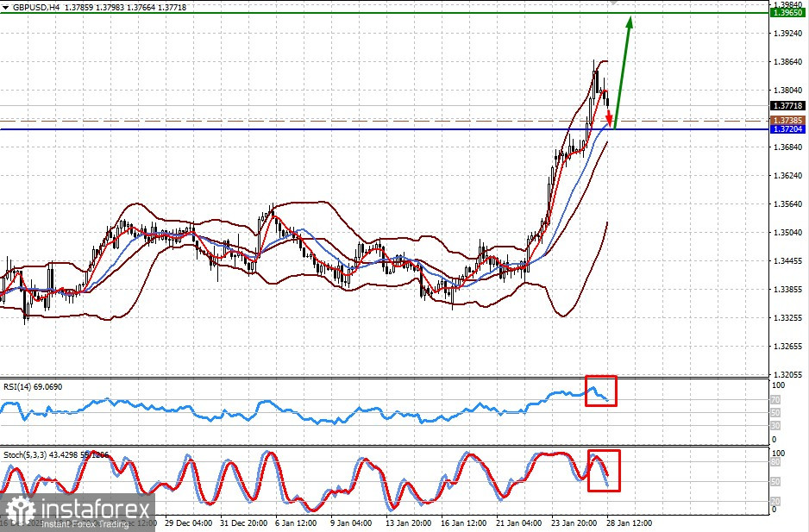This screenshot has width=809, height=532.
Task: Click the 80 level on Stochastic scale
Action: (x=775, y=462)
